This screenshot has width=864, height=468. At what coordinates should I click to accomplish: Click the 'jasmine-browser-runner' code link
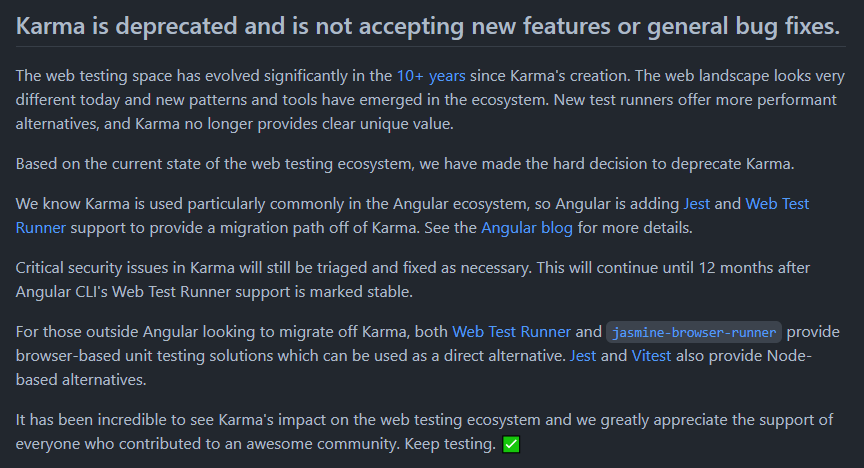(694, 332)
